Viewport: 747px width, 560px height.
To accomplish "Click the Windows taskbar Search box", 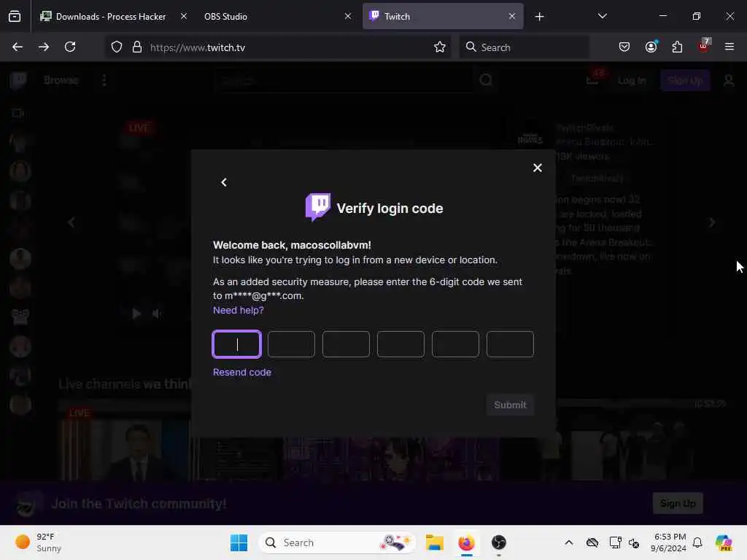I will point(337,542).
